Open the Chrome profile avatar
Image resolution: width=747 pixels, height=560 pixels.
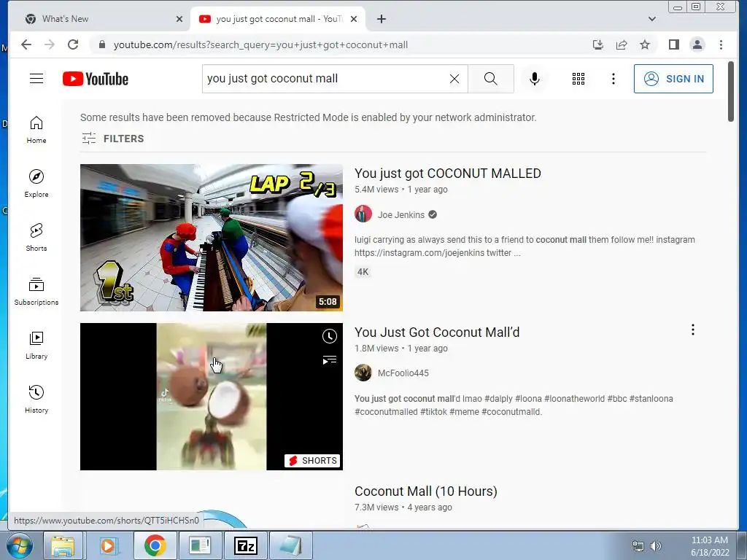tap(697, 44)
